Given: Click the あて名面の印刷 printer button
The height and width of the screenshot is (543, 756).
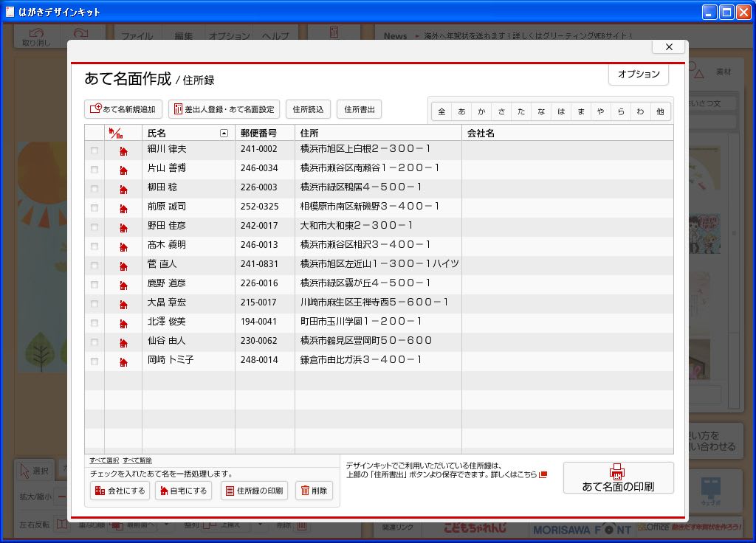Looking at the screenshot, I should (x=618, y=478).
